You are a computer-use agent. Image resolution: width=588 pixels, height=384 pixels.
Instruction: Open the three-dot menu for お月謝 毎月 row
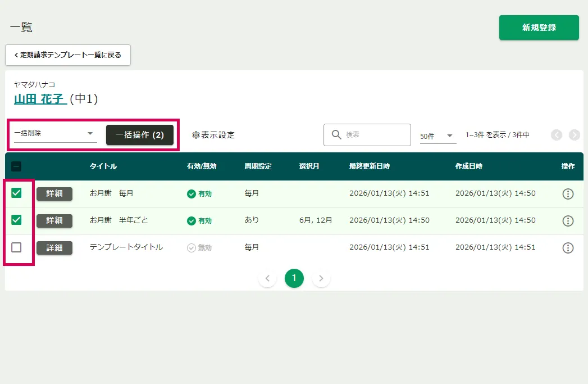(568, 194)
